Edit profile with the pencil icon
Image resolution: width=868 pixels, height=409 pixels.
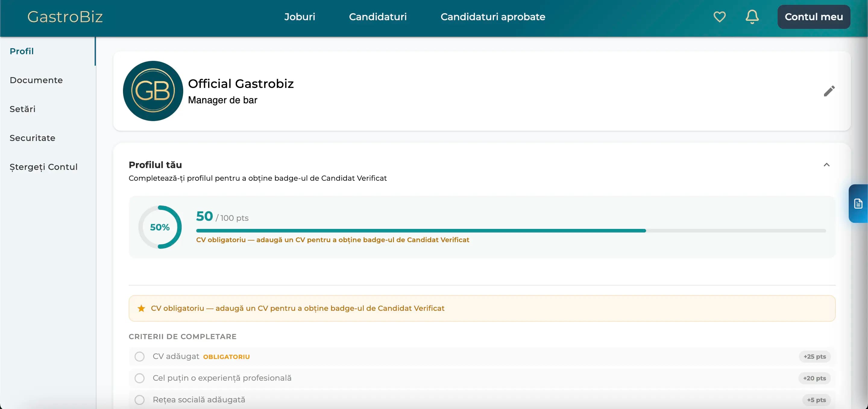click(829, 91)
